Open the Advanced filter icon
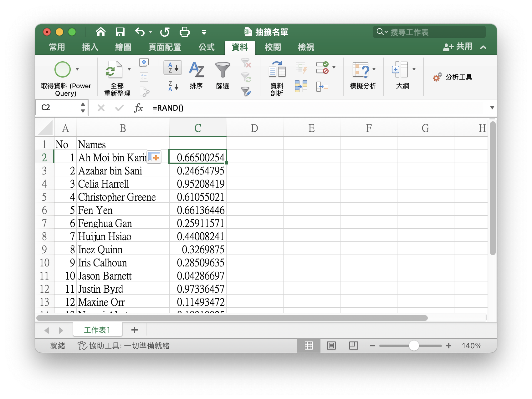This screenshot has height=399, width=532. pyautogui.click(x=246, y=91)
